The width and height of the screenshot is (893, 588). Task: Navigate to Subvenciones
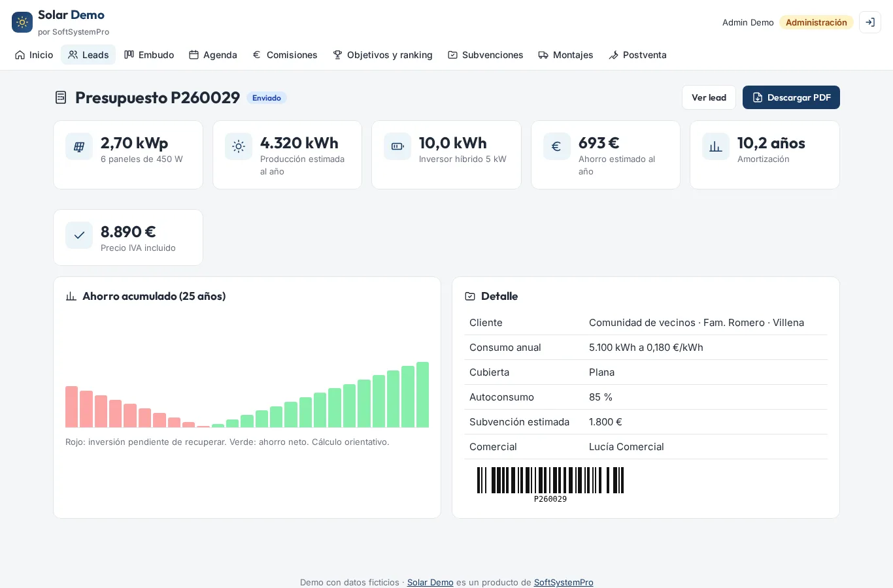[x=485, y=55]
